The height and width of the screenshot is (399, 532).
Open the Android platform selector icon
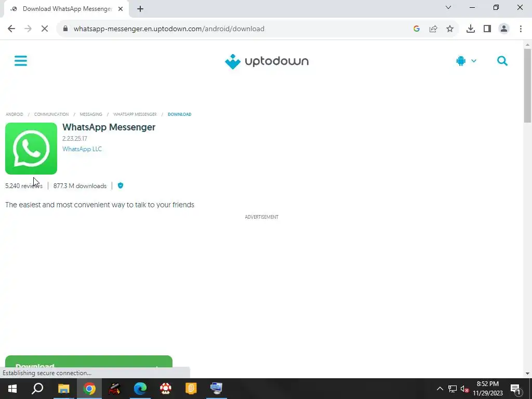tap(461, 61)
